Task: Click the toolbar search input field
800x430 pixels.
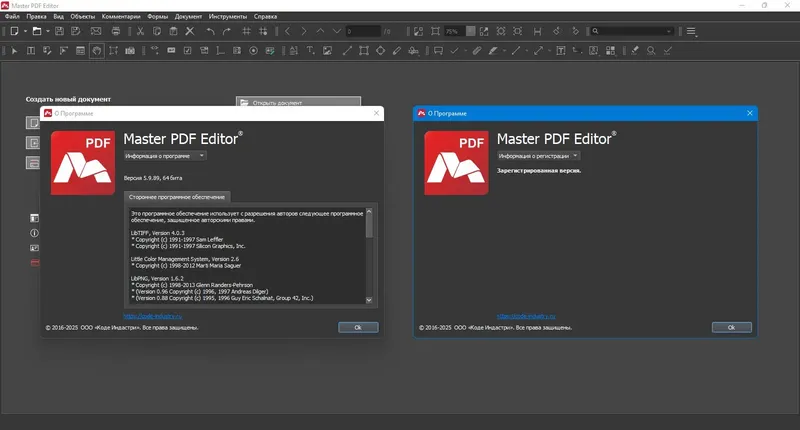Action: point(632,32)
